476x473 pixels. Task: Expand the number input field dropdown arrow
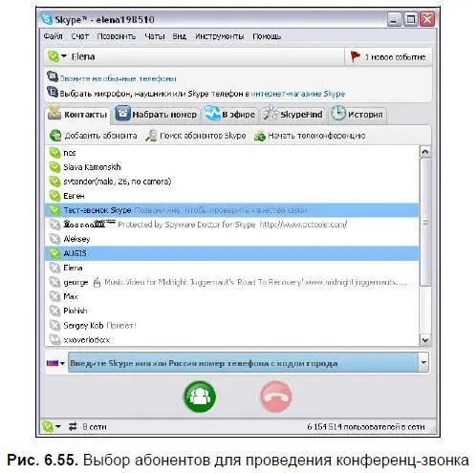pos(423,362)
